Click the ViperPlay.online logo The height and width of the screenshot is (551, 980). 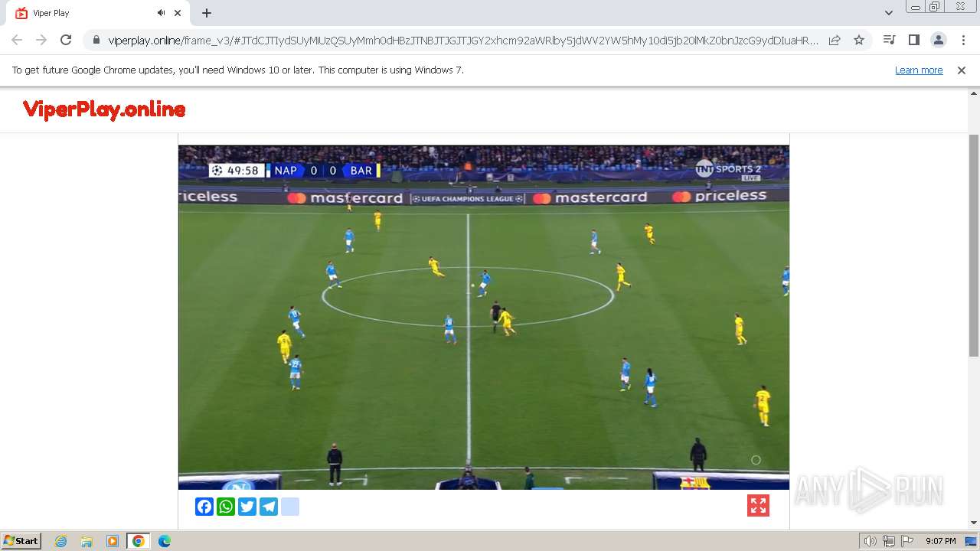coord(104,109)
